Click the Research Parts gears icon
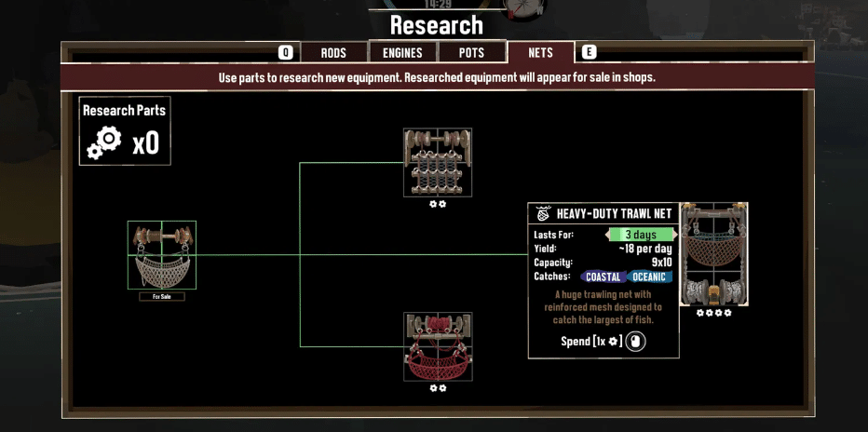868x432 pixels. click(104, 144)
